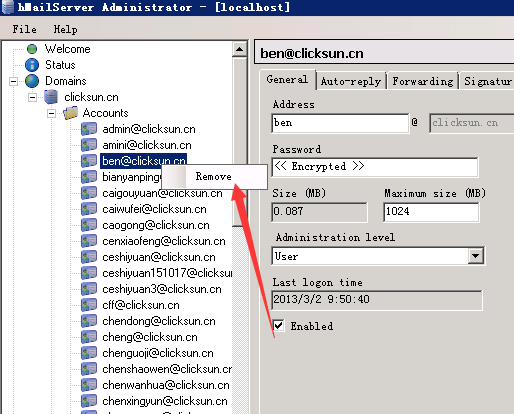This screenshot has height=414, width=514.
Task: Click the Maximum size input field
Action: (x=431, y=211)
